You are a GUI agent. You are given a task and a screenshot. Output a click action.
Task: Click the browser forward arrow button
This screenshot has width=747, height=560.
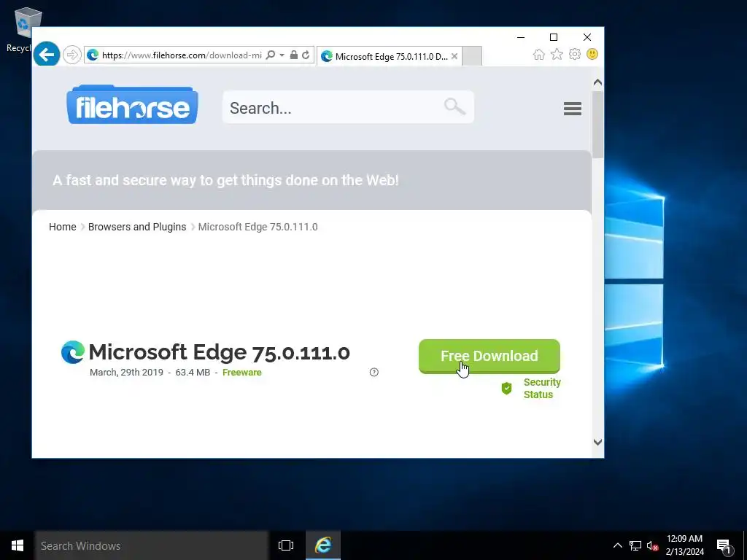(x=72, y=55)
